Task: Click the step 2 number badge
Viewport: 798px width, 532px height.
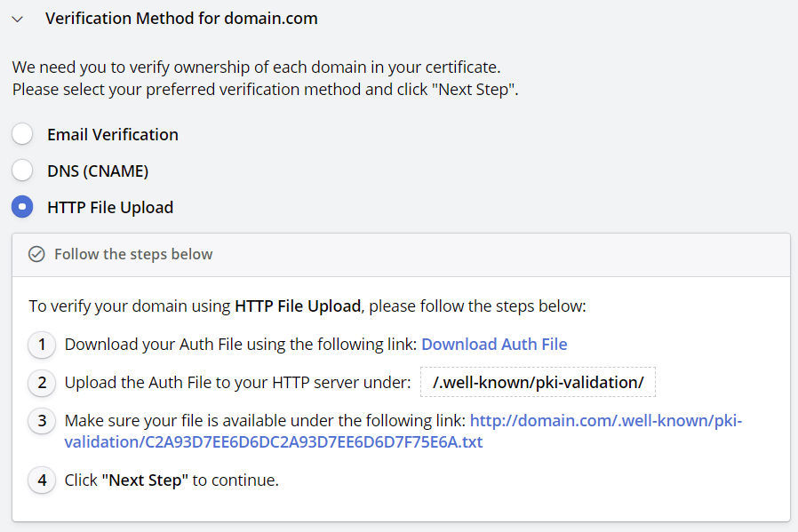Action: (42, 383)
